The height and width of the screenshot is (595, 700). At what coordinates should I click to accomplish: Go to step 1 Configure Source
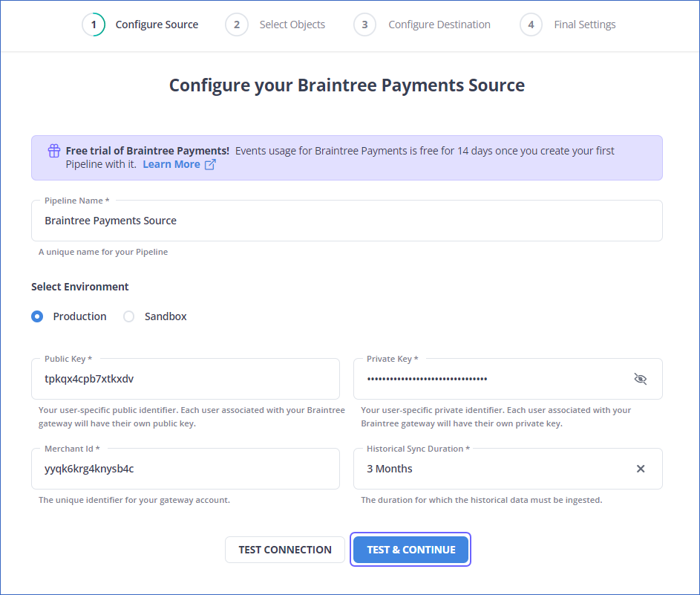pyautogui.click(x=140, y=25)
